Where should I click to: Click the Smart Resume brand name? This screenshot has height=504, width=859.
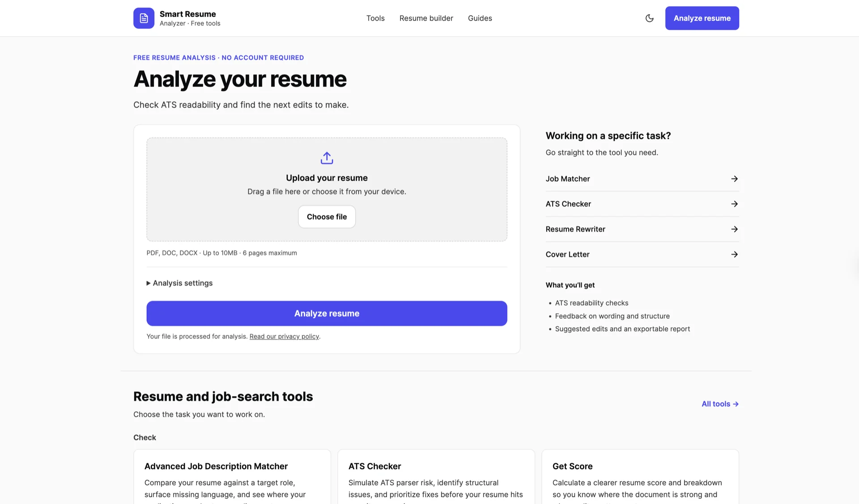(187, 14)
